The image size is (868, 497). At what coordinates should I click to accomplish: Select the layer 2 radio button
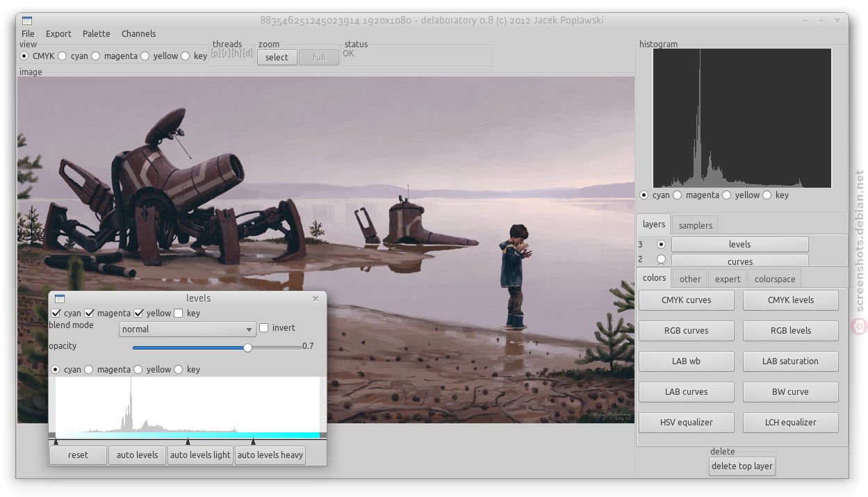pyautogui.click(x=661, y=259)
